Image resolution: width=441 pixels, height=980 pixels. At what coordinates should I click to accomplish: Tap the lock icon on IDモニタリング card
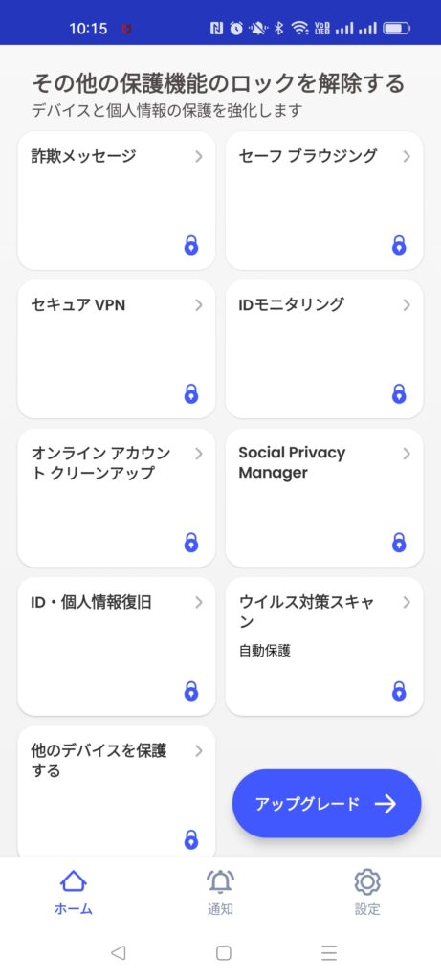pos(399,393)
